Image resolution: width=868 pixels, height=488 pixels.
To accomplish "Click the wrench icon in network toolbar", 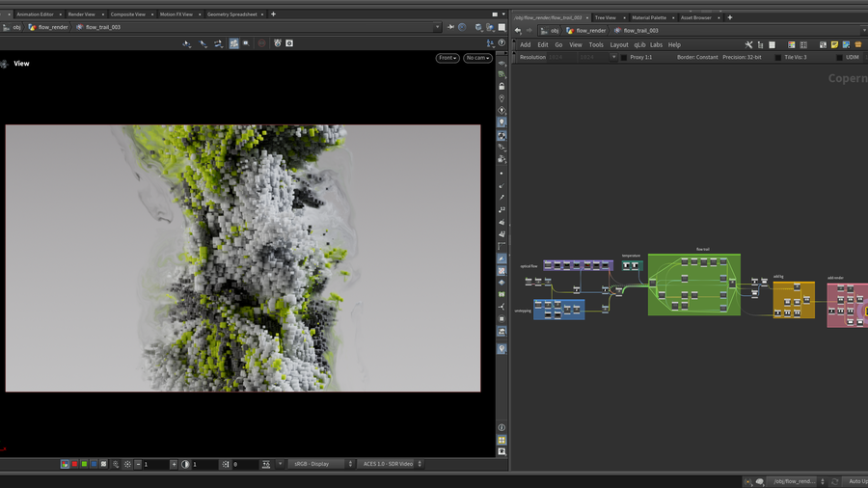I will [748, 44].
